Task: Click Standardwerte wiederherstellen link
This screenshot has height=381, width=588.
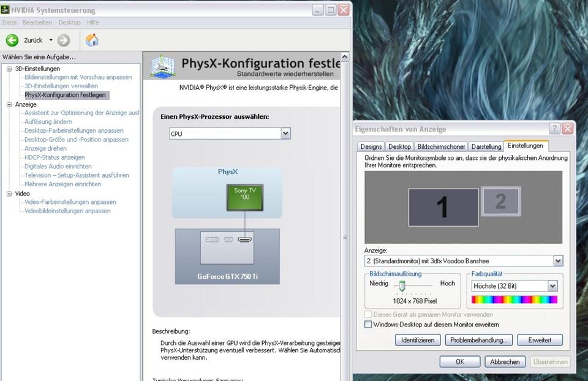Action: 285,74
